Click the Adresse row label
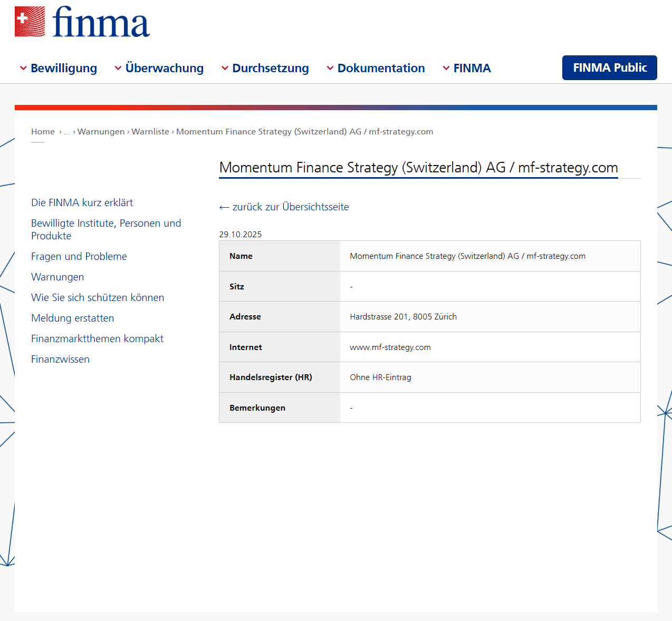 (245, 317)
